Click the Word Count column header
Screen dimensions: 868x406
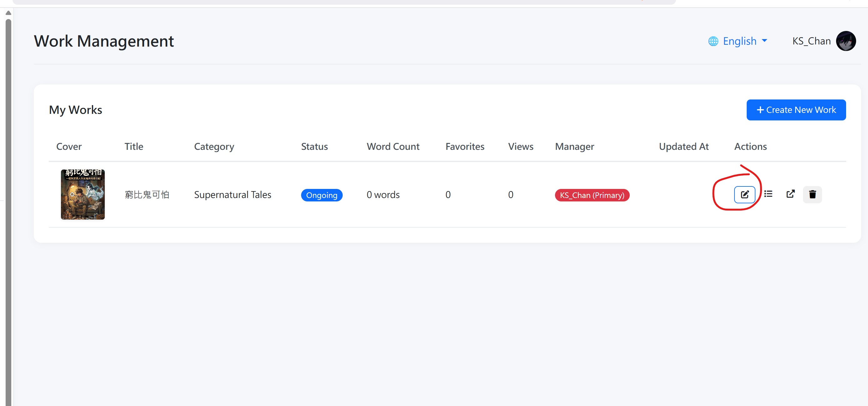[x=393, y=146]
